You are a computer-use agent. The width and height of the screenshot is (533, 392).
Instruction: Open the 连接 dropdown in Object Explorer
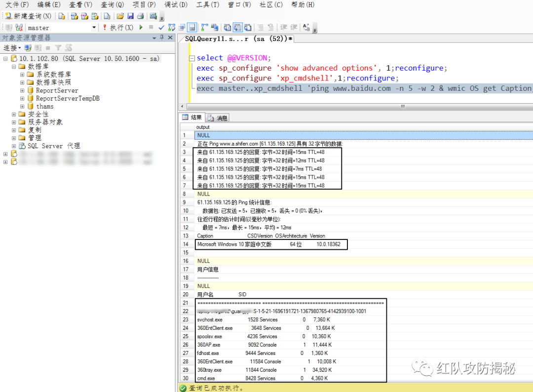12,48
